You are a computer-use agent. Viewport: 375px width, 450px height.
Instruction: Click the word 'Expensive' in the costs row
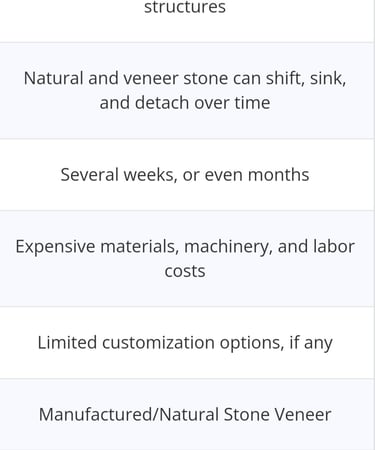55,247
